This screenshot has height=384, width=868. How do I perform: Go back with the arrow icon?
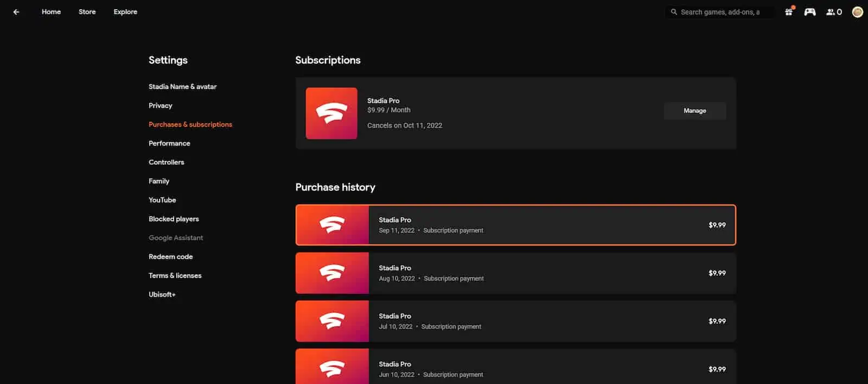coord(16,12)
